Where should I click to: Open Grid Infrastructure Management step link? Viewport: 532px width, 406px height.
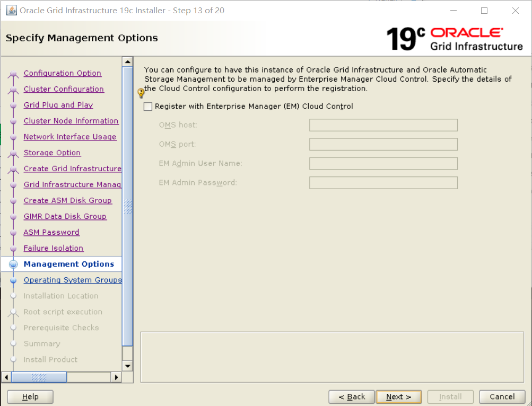73,185
